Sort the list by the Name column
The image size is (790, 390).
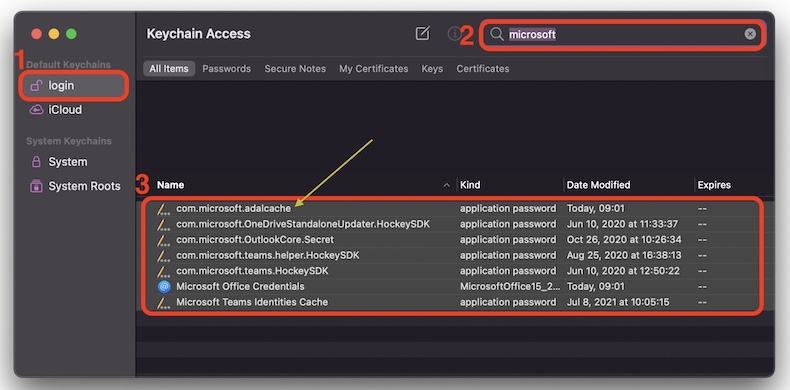[x=170, y=185]
